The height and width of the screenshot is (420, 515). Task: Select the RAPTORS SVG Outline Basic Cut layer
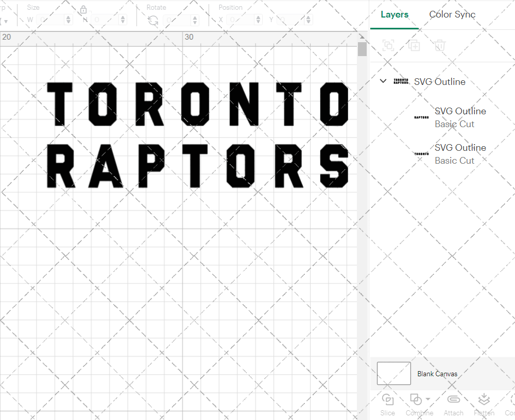click(x=460, y=117)
